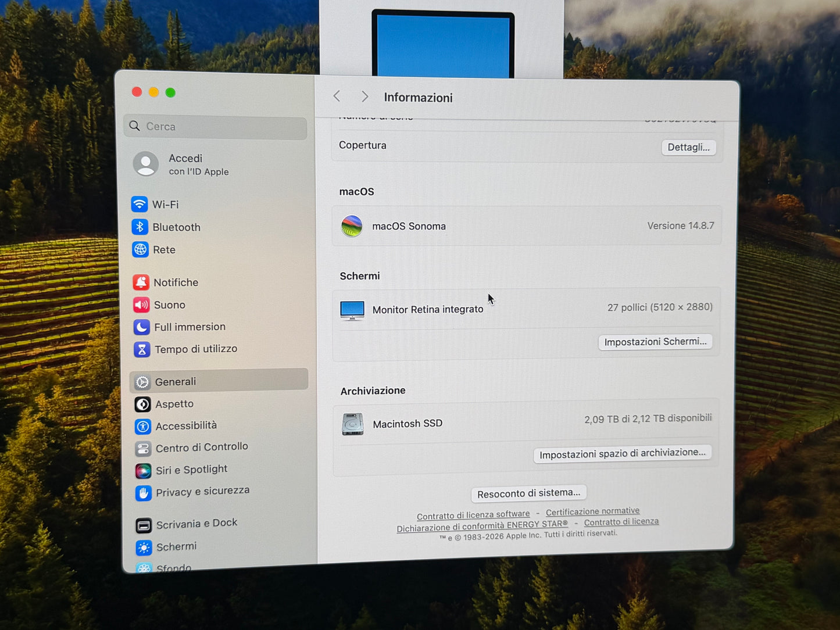Open the Contratto di licenza link
The height and width of the screenshot is (630, 840).
pyautogui.click(x=621, y=522)
